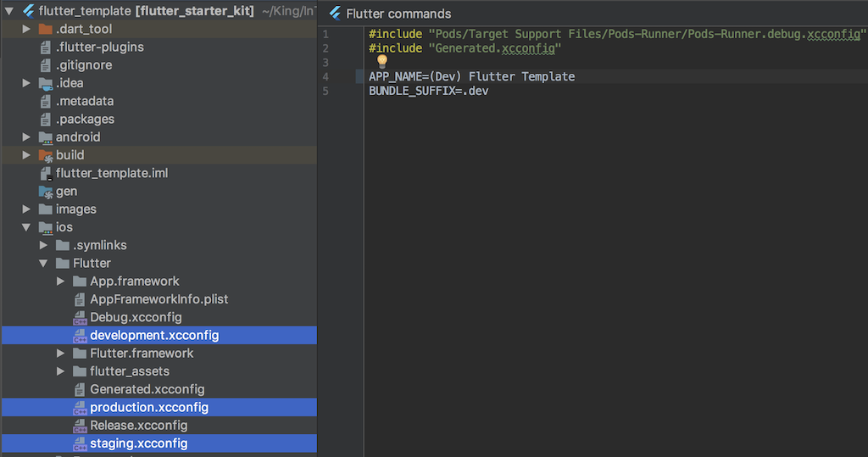Select the gen folder name
Screen dimensions: 868x457
(66, 192)
